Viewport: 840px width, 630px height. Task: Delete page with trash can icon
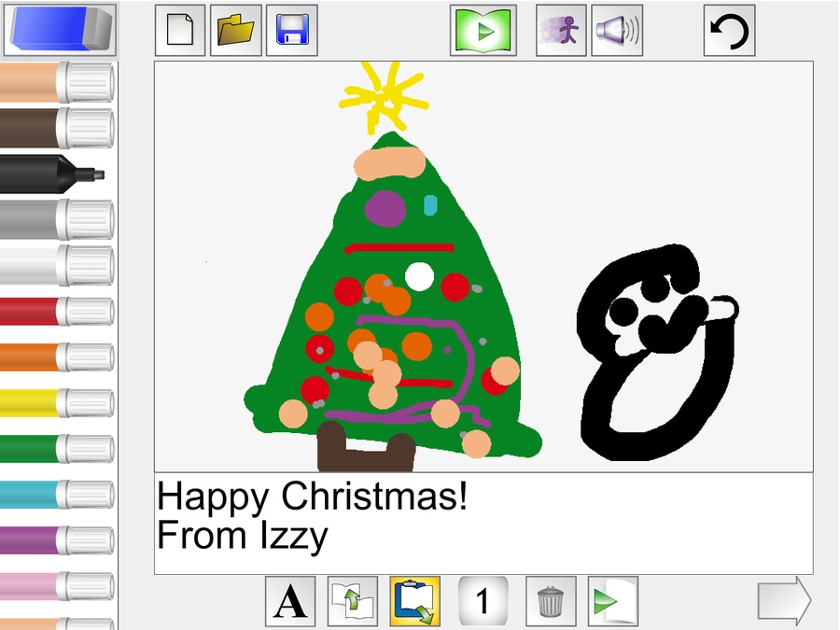pos(551,601)
